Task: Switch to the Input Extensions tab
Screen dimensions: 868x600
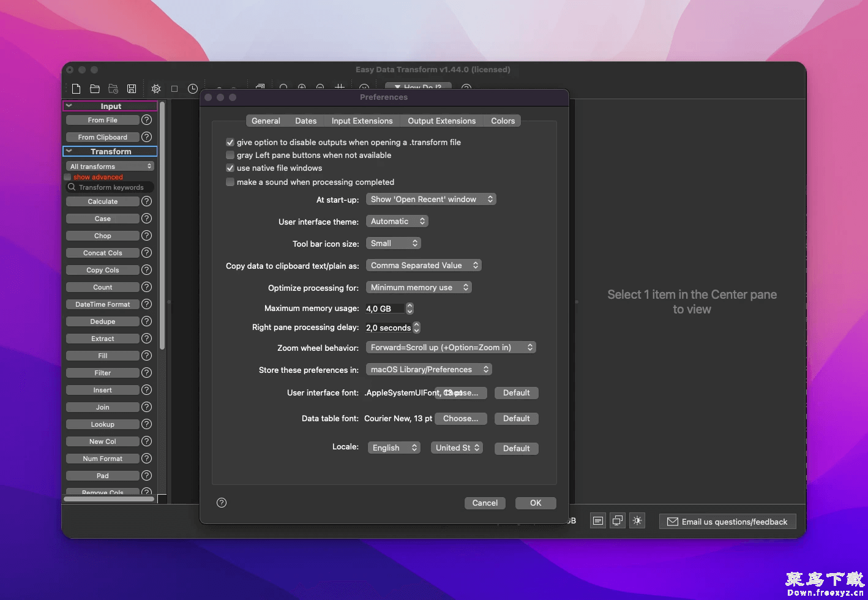Action: (362, 121)
